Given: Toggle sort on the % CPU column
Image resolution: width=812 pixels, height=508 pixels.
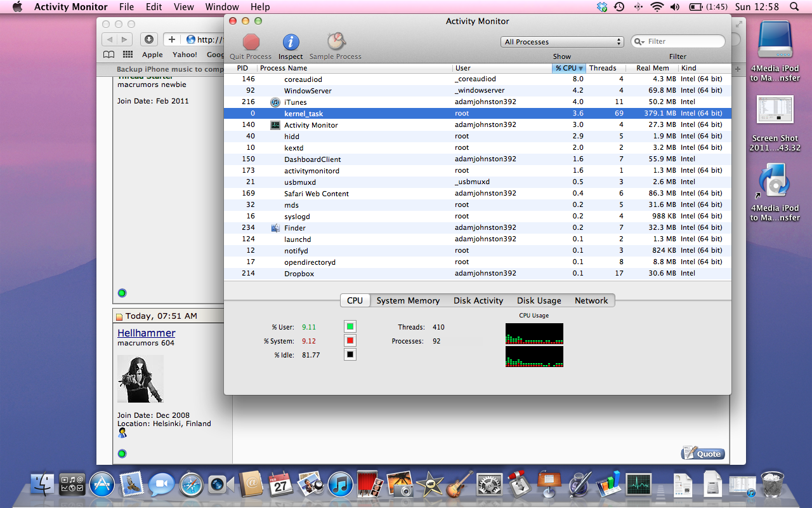Looking at the screenshot, I should (x=568, y=68).
